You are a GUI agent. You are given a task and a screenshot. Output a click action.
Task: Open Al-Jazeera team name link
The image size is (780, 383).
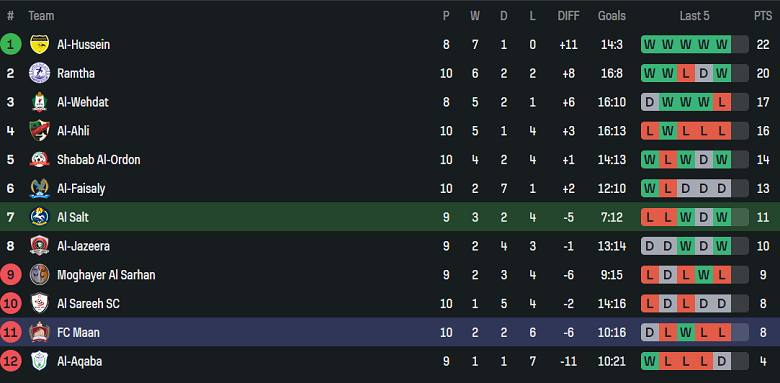coord(84,246)
